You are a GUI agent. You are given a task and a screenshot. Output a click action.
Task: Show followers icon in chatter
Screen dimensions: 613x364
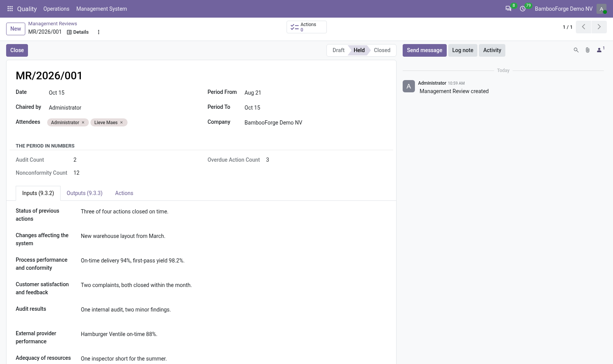point(600,50)
